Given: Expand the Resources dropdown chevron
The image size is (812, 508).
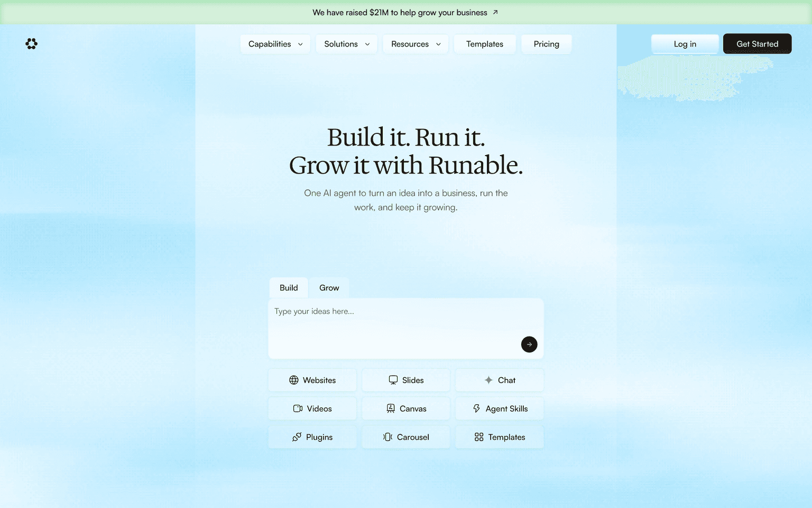Looking at the screenshot, I should pos(438,44).
